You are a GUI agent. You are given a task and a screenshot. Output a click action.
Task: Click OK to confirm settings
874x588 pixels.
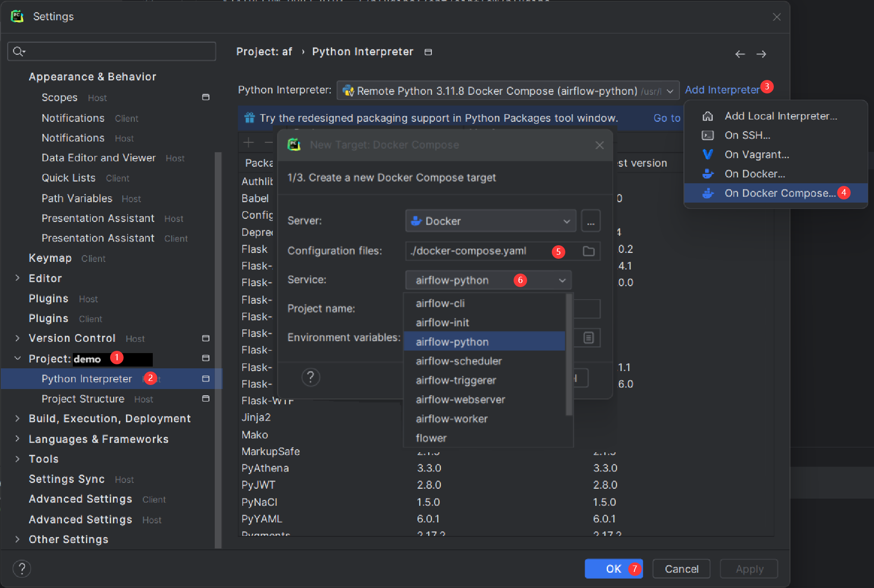point(613,569)
